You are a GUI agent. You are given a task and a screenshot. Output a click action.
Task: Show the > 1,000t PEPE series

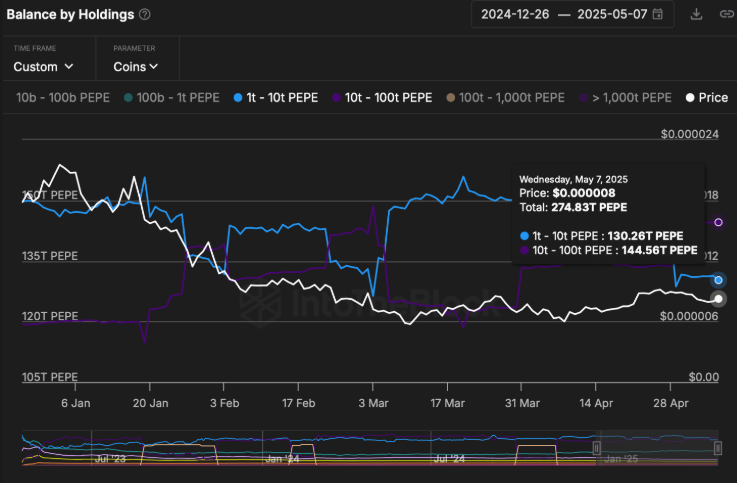[x=625, y=98]
